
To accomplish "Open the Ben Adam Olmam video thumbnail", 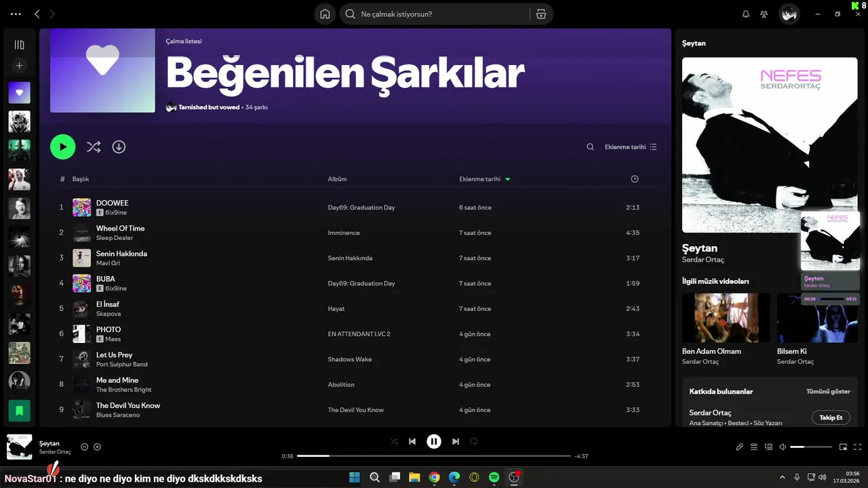I will [x=726, y=318].
